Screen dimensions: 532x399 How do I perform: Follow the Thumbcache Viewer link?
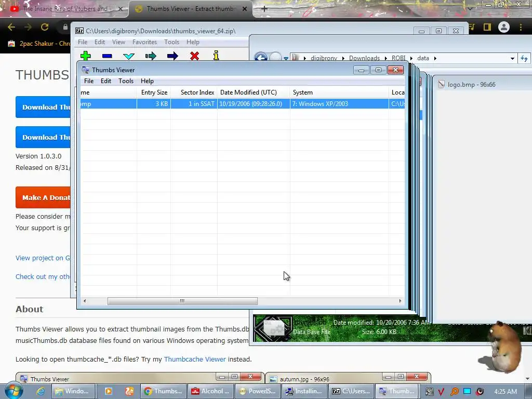195,359
